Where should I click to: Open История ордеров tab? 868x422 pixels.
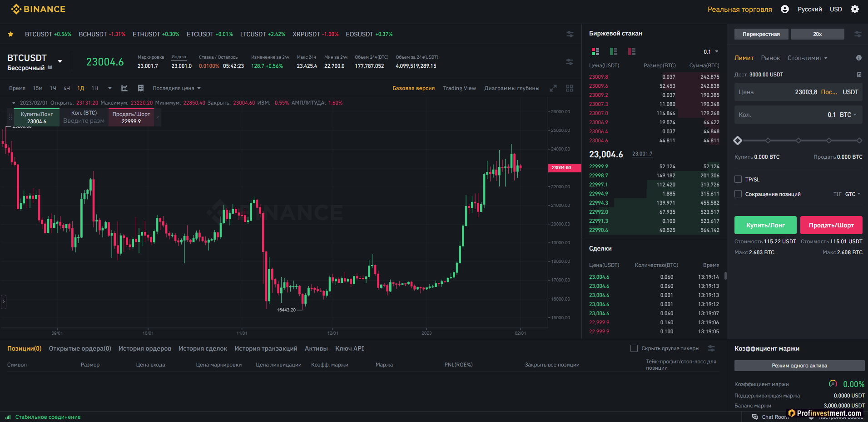tap(145, 348)
